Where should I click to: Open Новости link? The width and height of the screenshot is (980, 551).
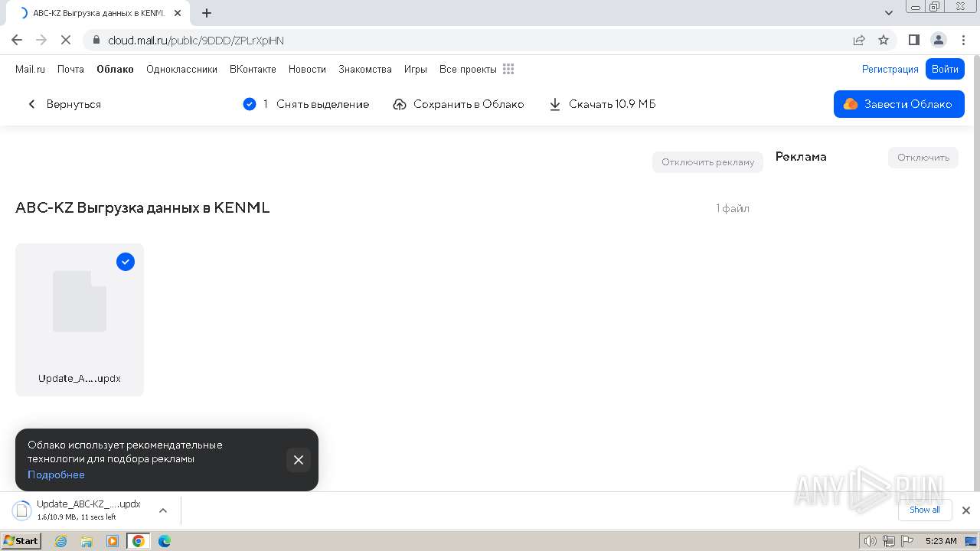(x=307, y=69)
